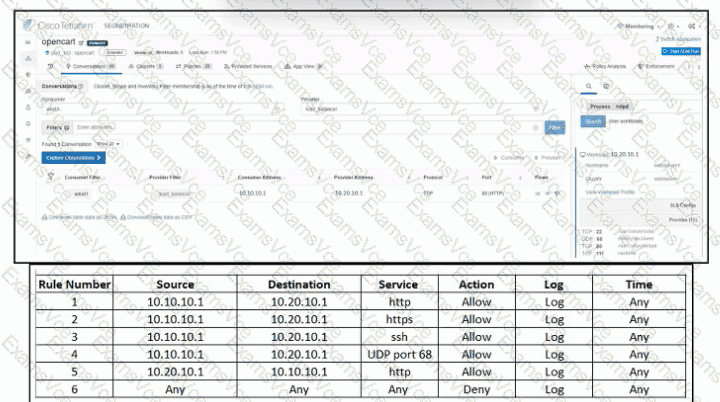720x402 pixels.
Task: Click the Cisco Tetration logo icon
Action: (28, 25)
